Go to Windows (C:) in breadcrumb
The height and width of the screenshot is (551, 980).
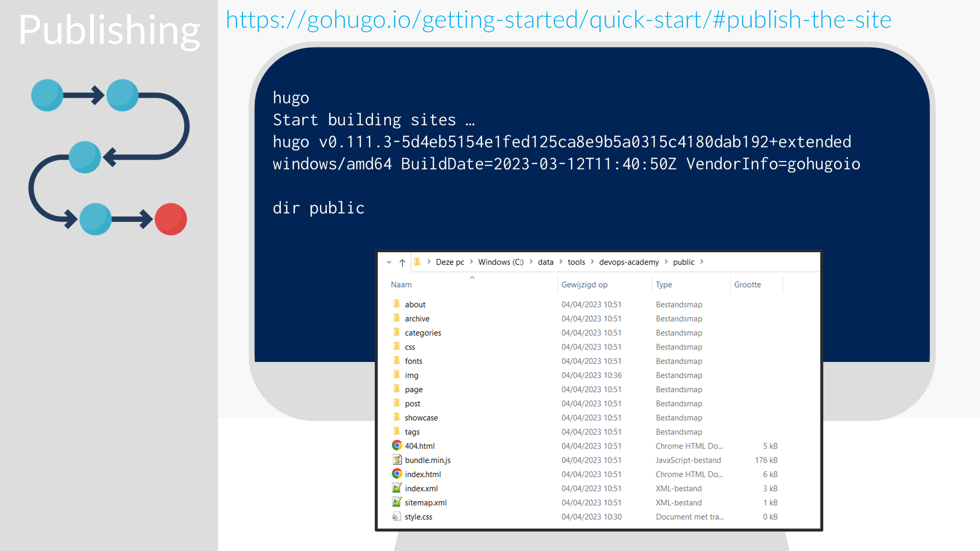501,262
